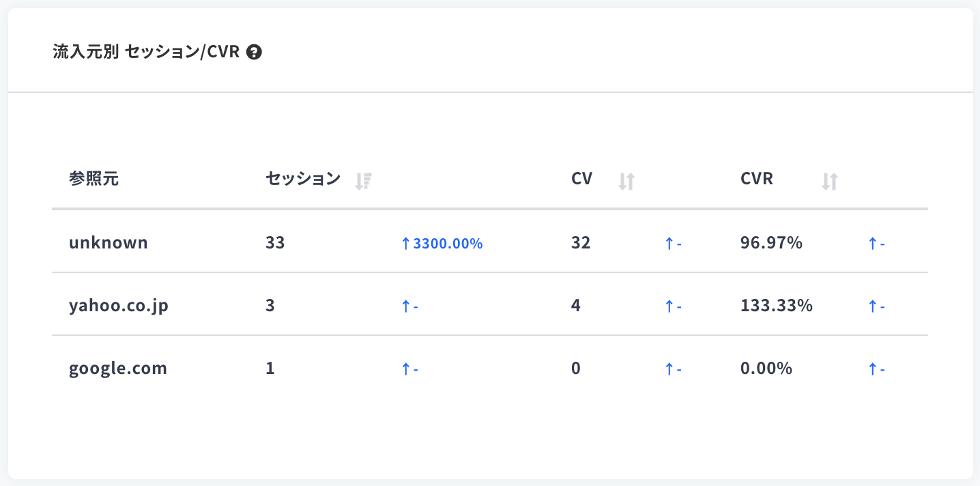The width and height of the screenshot is (980, 486).
Task: Click the help icon next to 流入元別 セッション/CVR
Action: tap(255, 52)
